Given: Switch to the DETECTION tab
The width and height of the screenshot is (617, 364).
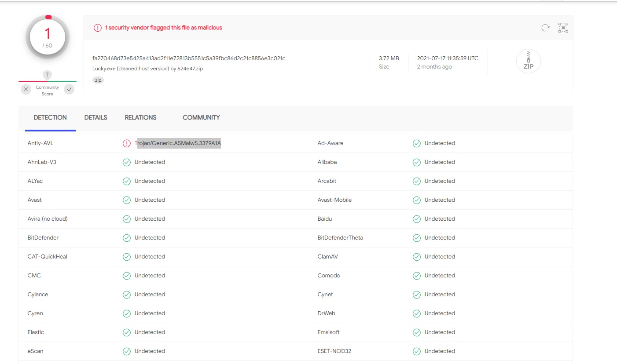Looking at the screenshot, I should click(x=50, y=118).
